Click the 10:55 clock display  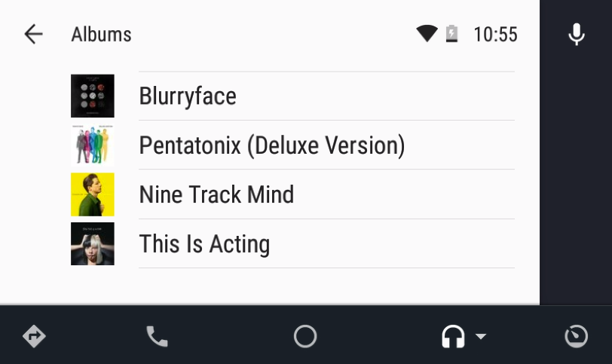496,35
